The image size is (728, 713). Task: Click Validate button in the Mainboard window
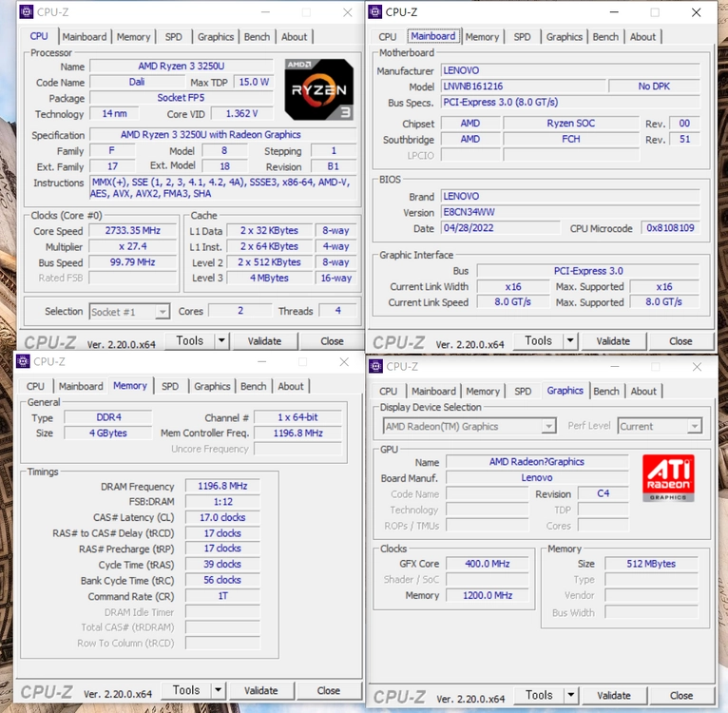pos(613,341)
